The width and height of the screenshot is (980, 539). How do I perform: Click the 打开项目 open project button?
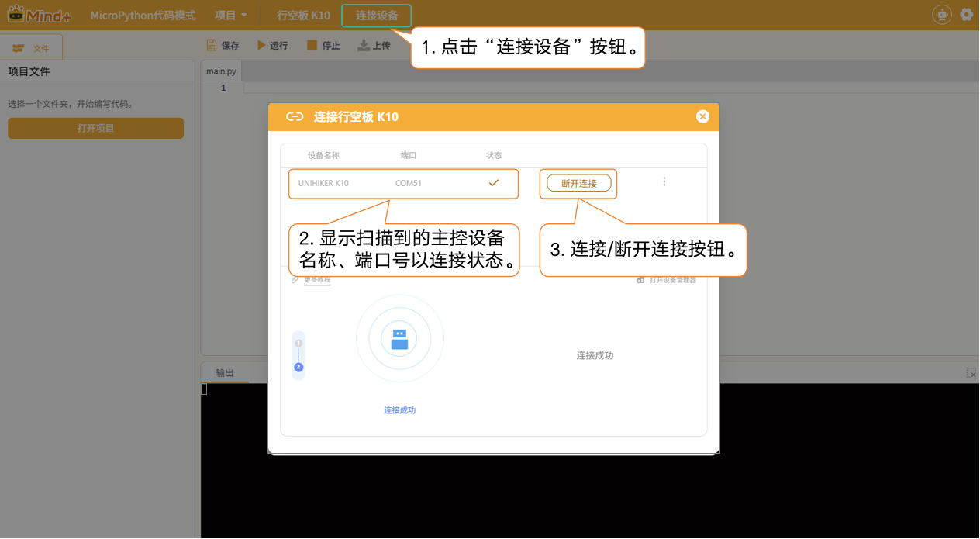95,129
